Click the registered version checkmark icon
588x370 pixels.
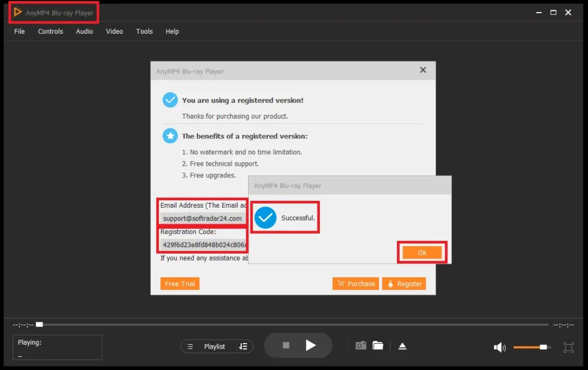(170, 100)
